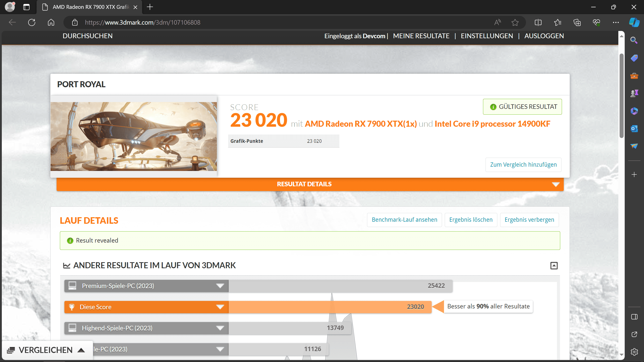
Task: Open the split screen icon in toolbar
Action: (x=538, y=22)
